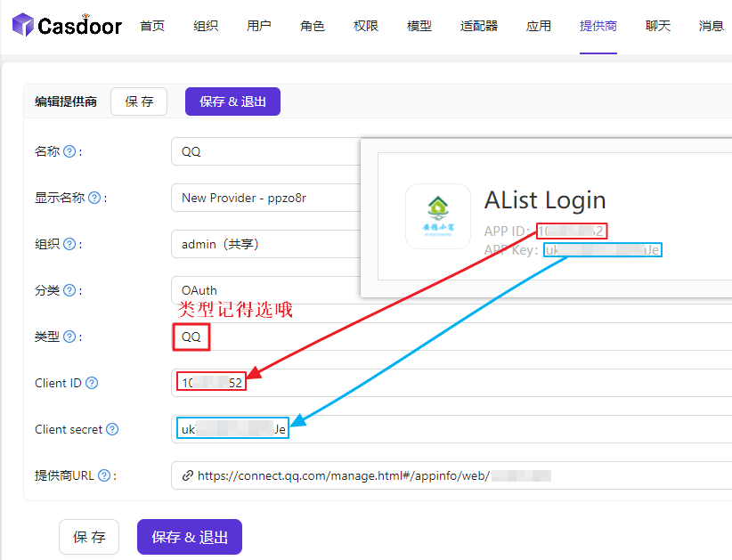This screenshot has height=560, width=732.
Task: Click the link icon in 提供商URL field
Action: coord(187,475)
